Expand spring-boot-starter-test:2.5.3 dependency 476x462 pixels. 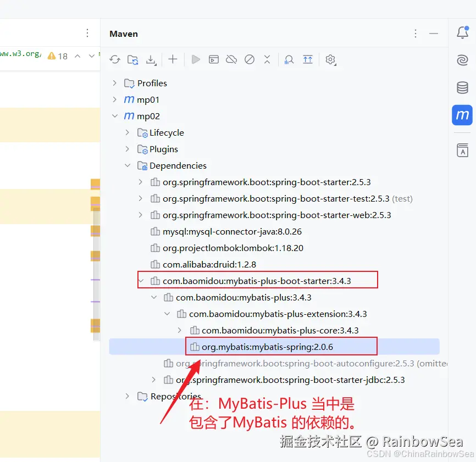point(140,198)
